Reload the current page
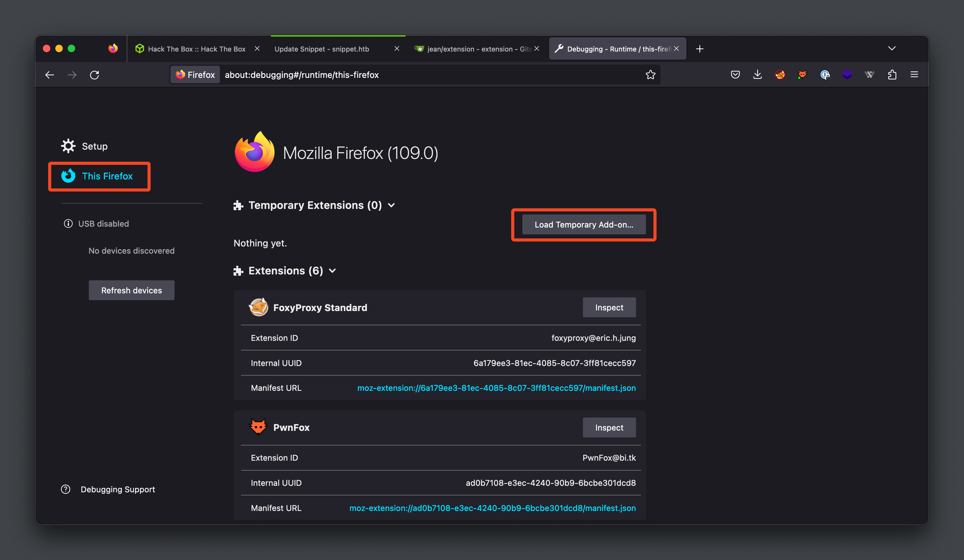 coord(94,75)
